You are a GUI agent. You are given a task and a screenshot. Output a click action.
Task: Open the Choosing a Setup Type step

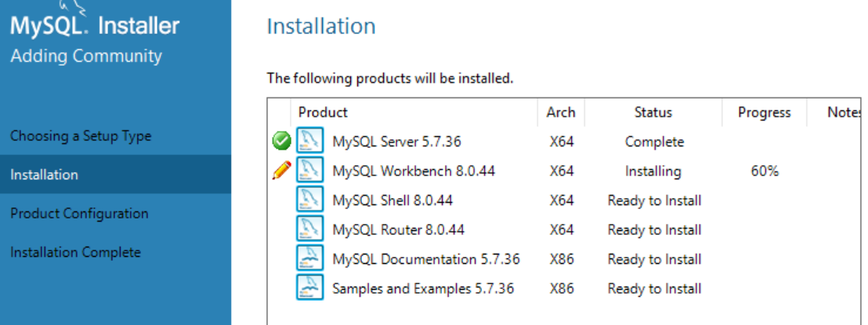pyautogui.click(x=81, y=135)
